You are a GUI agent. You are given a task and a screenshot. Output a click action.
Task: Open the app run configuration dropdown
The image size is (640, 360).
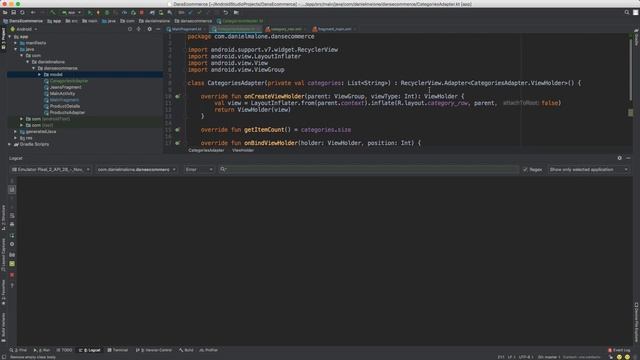coord(71,13)
